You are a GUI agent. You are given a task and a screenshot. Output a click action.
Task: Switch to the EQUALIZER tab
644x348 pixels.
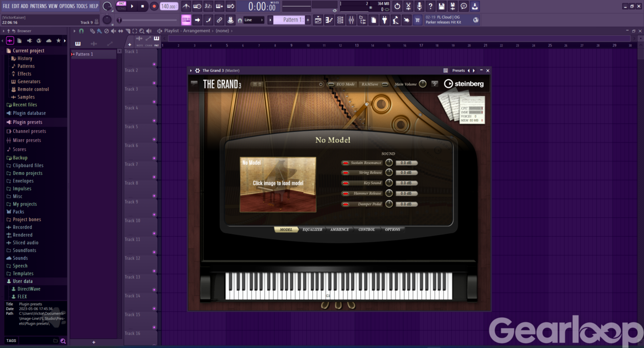(x=312, y=229)
